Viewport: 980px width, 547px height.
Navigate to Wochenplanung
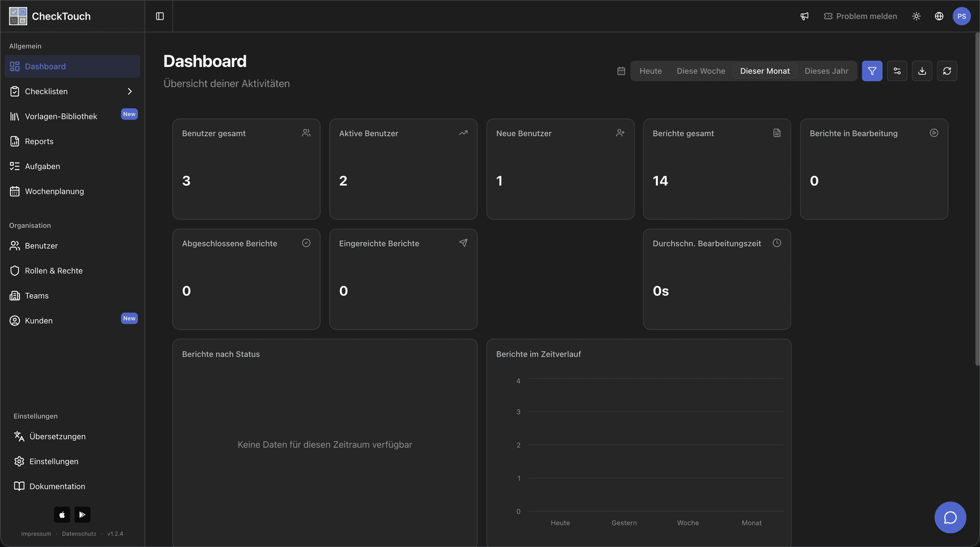click(55, 191)
